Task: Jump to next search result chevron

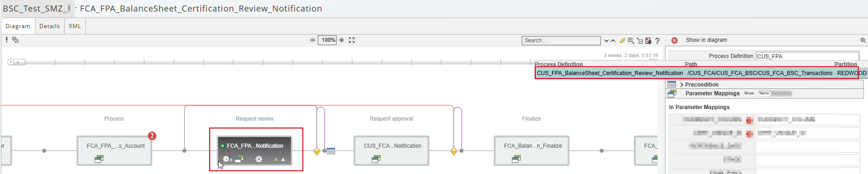Action: (x=607, y=41)
